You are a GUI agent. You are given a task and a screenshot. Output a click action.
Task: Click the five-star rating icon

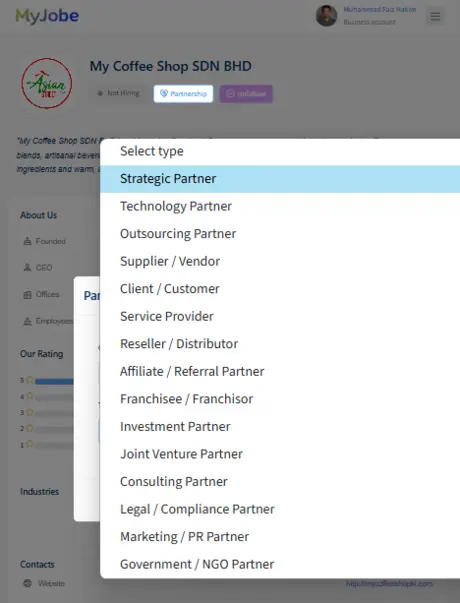pos(30,380)
